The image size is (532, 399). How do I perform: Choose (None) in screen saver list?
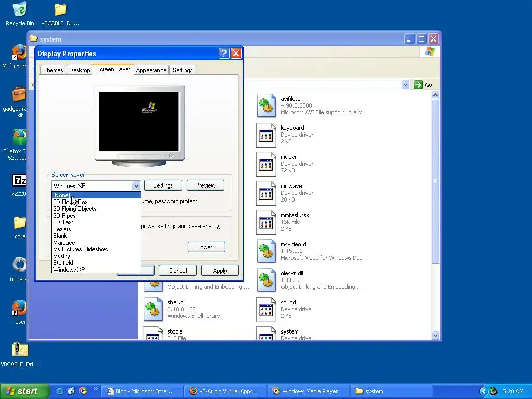96,195
